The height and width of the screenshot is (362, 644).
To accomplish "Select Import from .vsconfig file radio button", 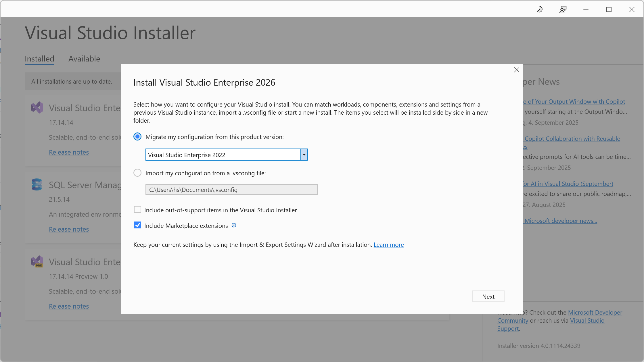I will pyautogui.click(x=137, y=173).
